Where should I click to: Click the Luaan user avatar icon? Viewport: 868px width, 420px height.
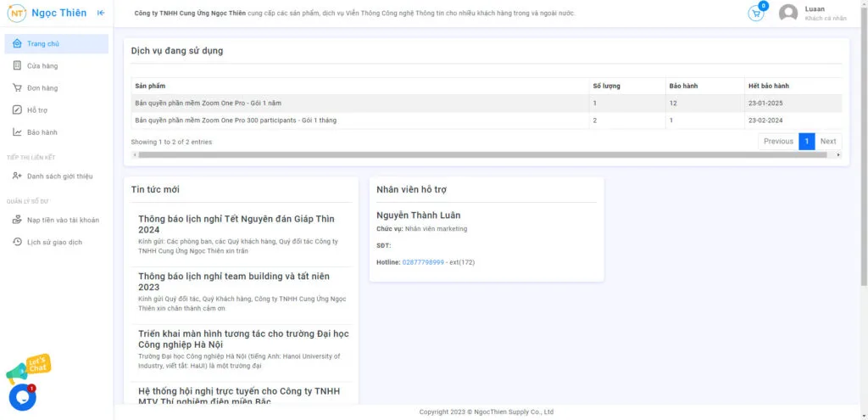point(788,14)
